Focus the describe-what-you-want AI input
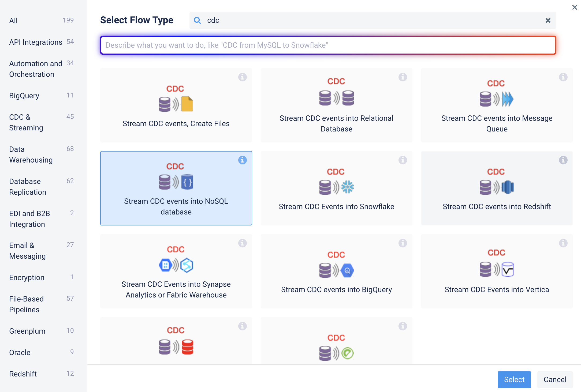This screenshot has height=392, width=581. coord(328,45)
